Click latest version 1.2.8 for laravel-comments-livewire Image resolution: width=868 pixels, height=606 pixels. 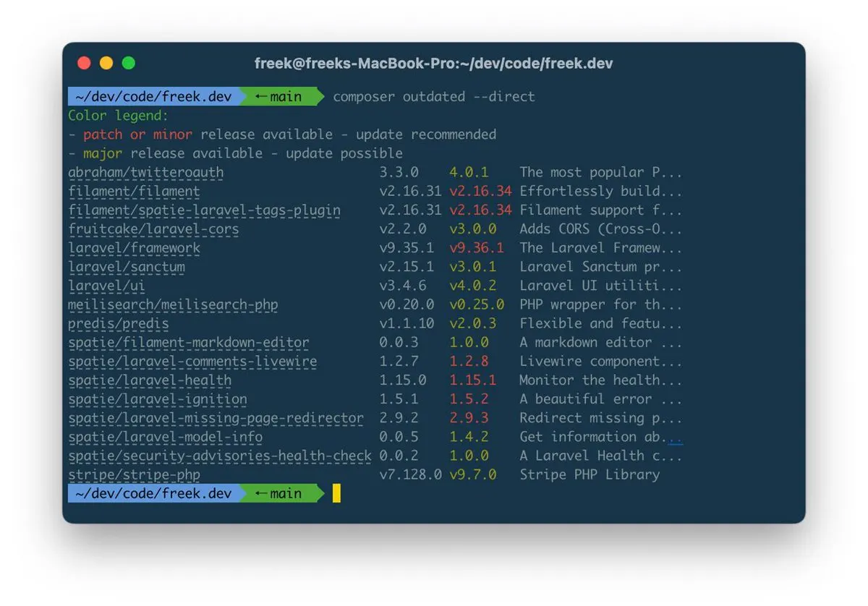(469, 361)
